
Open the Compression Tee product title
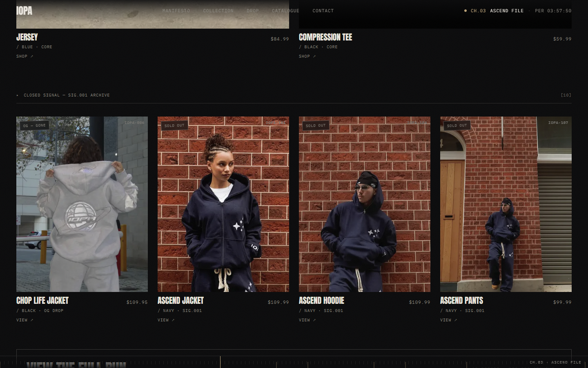tap(325, 37)
